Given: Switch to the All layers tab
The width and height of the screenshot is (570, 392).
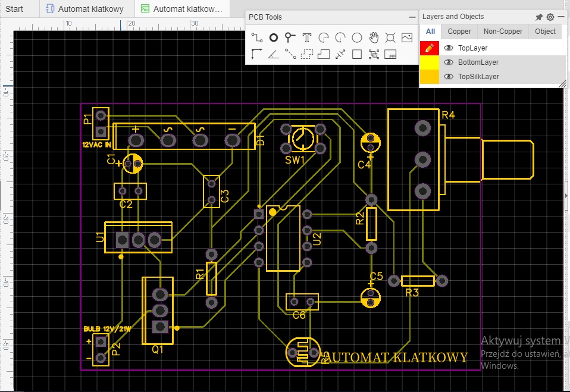Looking at the screenshot, I should [x=430, y=32].
